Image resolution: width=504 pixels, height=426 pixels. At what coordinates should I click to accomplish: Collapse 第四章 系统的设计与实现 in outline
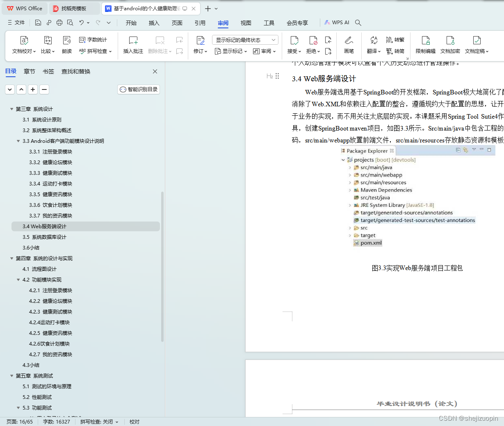click(11, 258)
